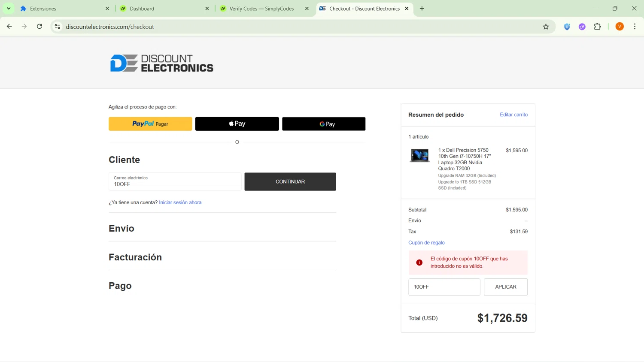644x362 pixels.
Task: Open the Editar carrito link
Action: (x=513, y=115)
